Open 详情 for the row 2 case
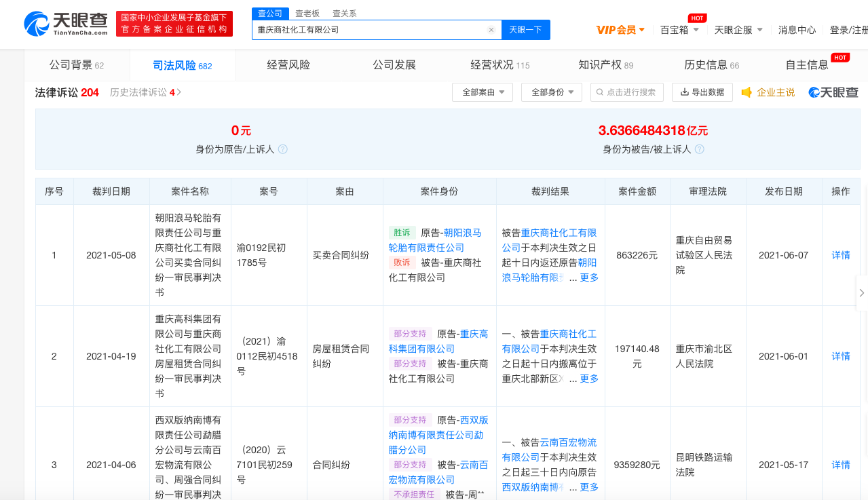Image resolution: width=868 pixels, height=500 pixels. click(841, 356)
